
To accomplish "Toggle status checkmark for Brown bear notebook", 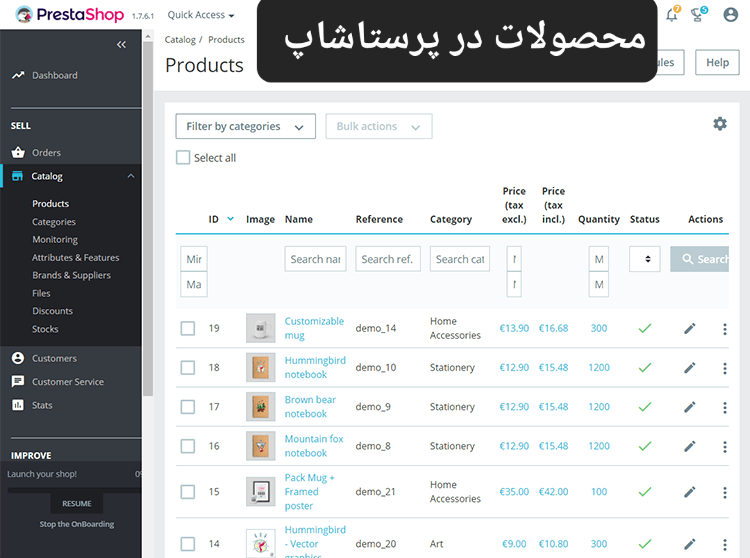I will (x=645, y=406).
